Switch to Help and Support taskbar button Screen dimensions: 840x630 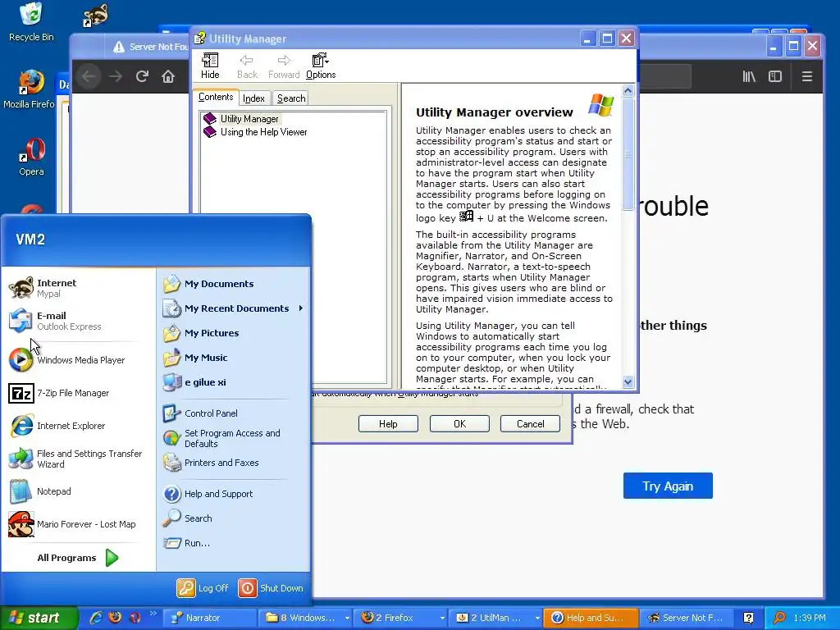pos(591,618)
